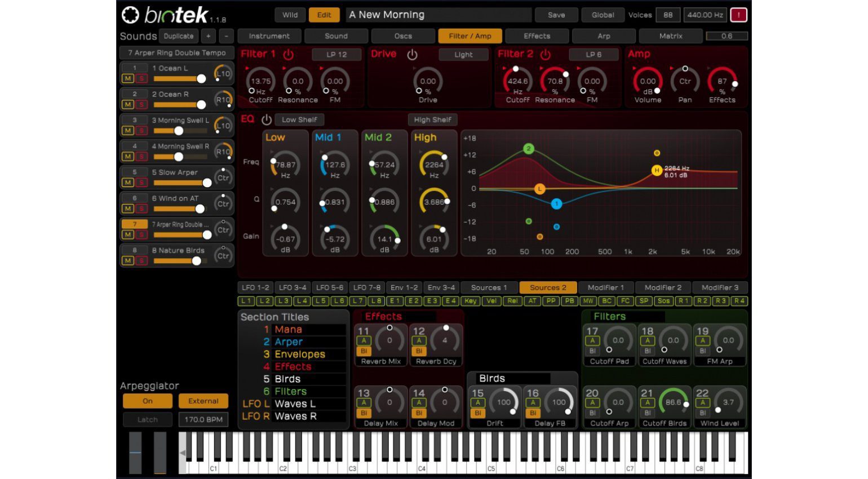Click the E1 envelope source tag

(395, 301)
